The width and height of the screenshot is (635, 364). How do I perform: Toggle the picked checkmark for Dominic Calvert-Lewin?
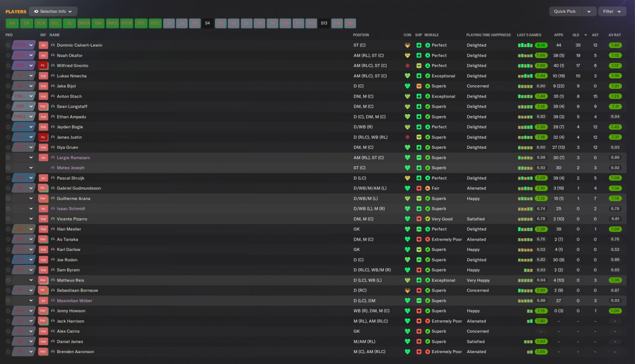pos(8,45)
